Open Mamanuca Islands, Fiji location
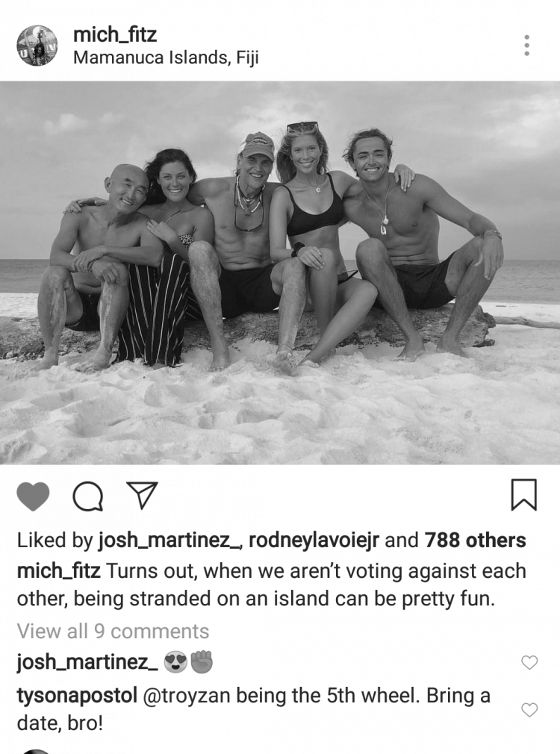This screenshot has width=560, height=754. [166, 57]
